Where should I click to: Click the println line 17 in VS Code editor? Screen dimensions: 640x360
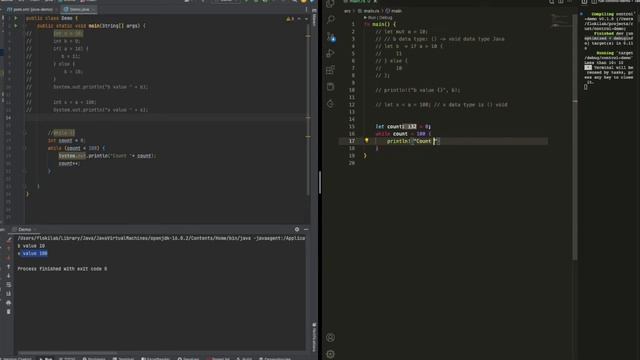pyautogui.click(x=414, y=141)
